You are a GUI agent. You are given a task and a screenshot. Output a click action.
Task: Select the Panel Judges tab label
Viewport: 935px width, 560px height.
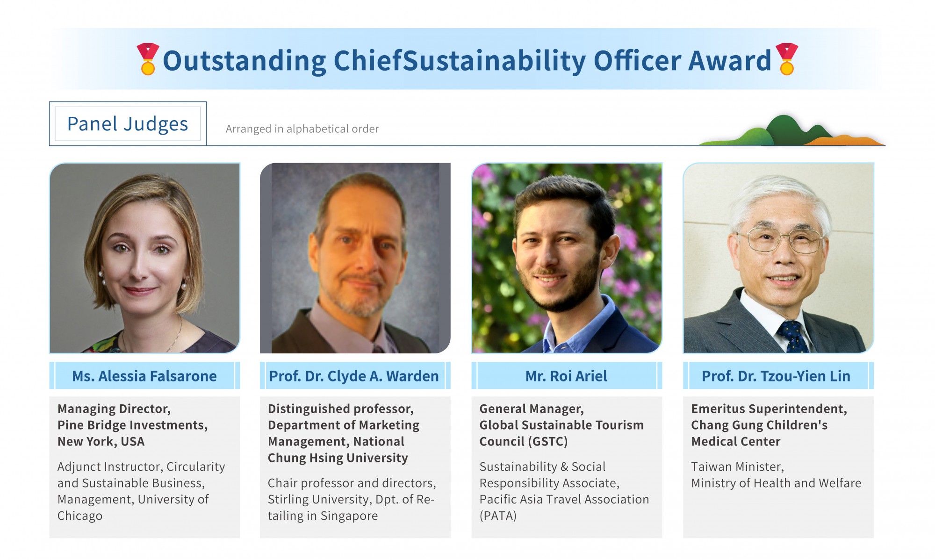(128, 124)
